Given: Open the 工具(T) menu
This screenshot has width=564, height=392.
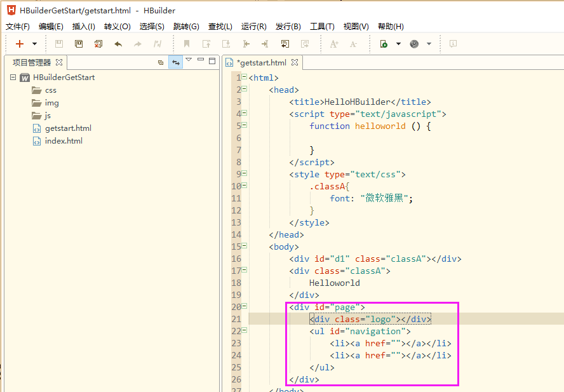Looking at the screenshot, I should point(322,27).
